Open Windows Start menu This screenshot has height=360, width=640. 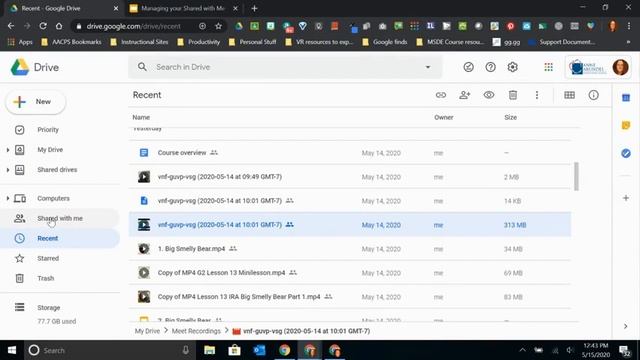[x=12, y=350]
